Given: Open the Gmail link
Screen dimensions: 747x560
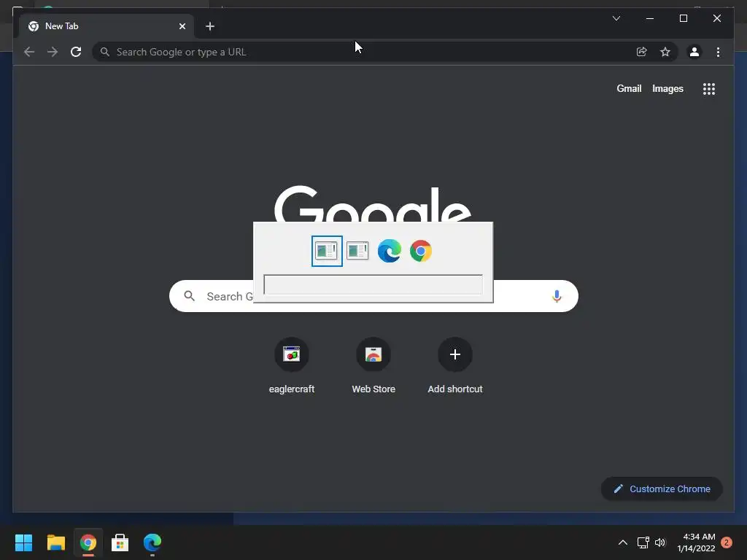Looking at the screenshot, I should 629,88.
